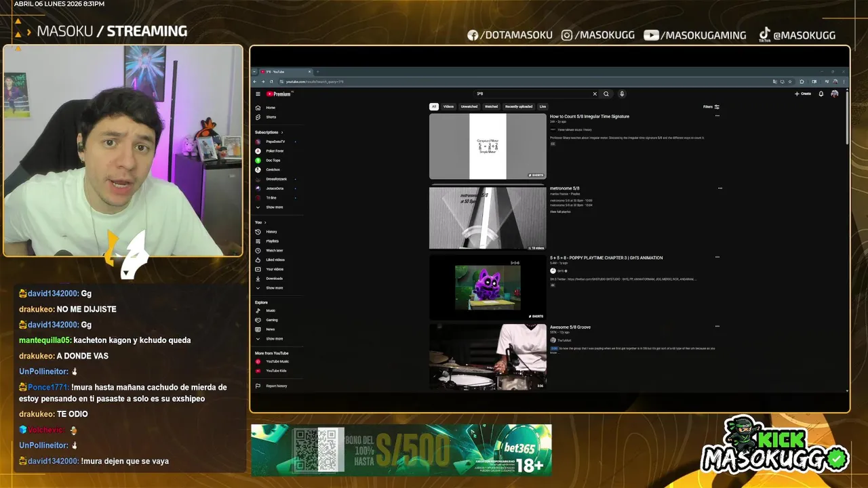
Task: Open the Filters options
Action: click(711, 106)
